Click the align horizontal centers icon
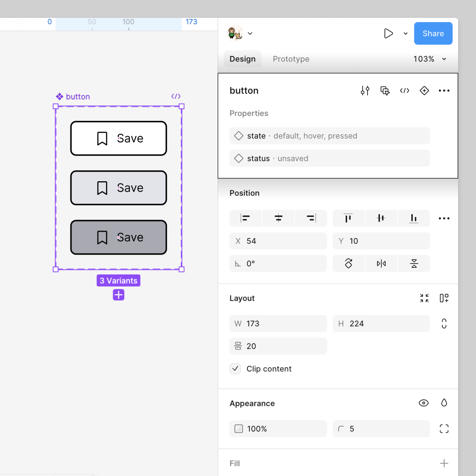Screen dimensions: 476x476 [278, 218]
